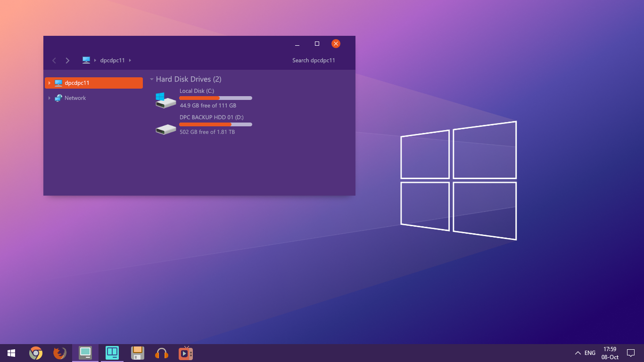Select the DPC BACKUP HDD 01 (D:) label
The image size is (644, 362).
tap(212, 117)
